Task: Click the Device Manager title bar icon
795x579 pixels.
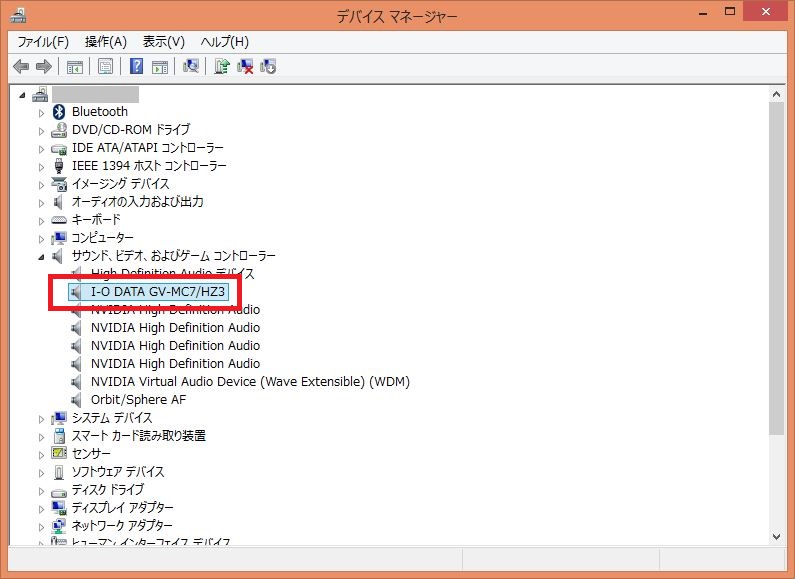Action: [18, 15]
